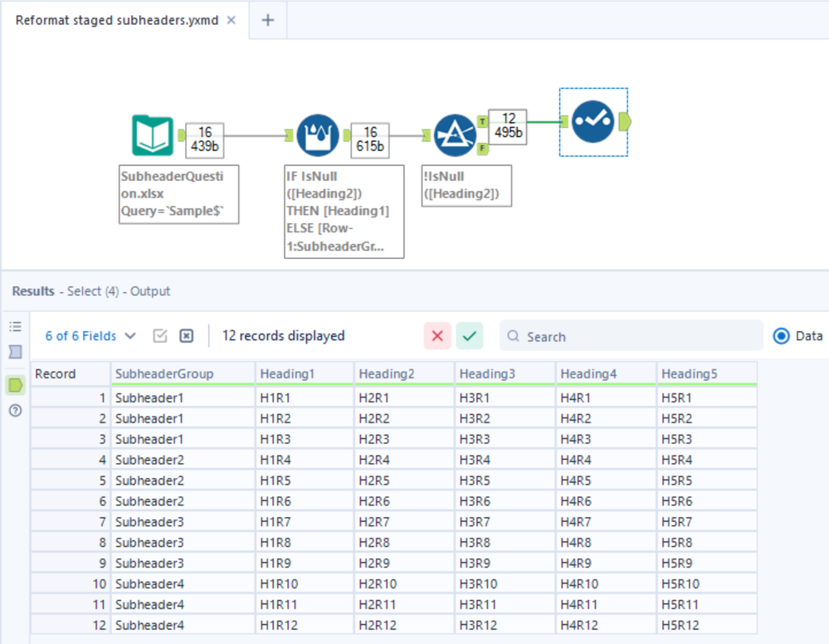Select cell H3R6
829x644 pixels.
(505, 500)
